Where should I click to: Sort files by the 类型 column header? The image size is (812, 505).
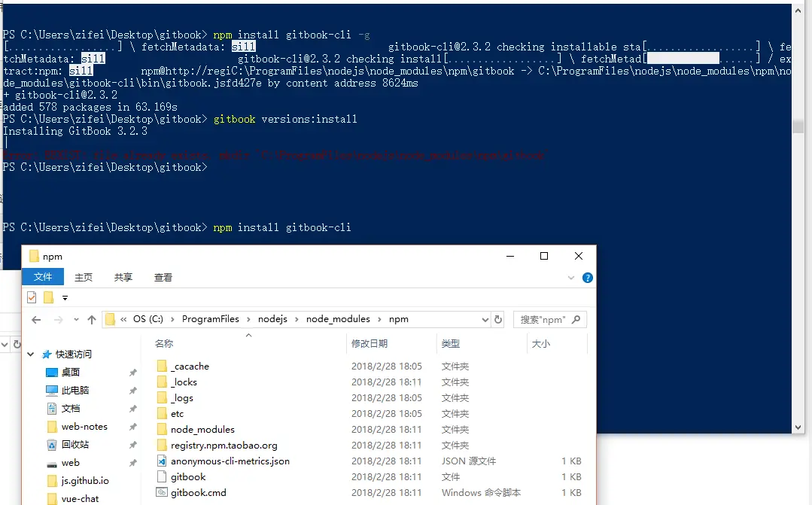tap(451, 343)
